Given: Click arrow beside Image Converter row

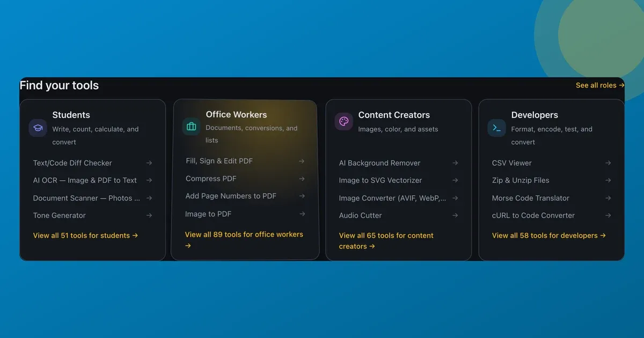Looking at the screenshot, I should (455, 198).
